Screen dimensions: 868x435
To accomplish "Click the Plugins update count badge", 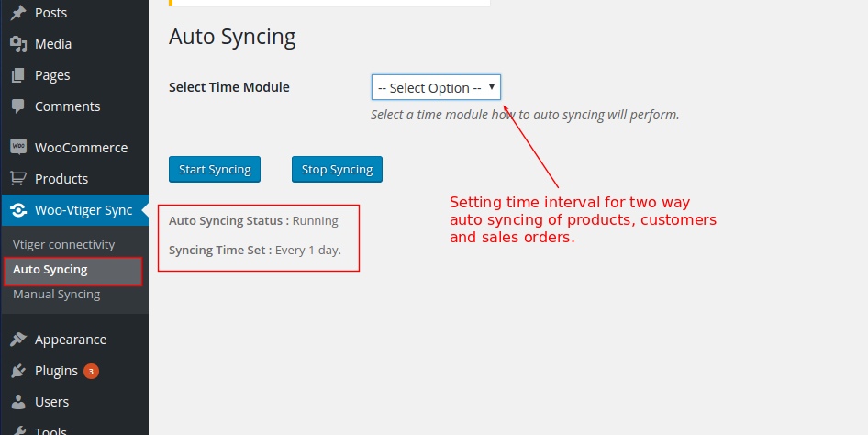I will point(92,371).
